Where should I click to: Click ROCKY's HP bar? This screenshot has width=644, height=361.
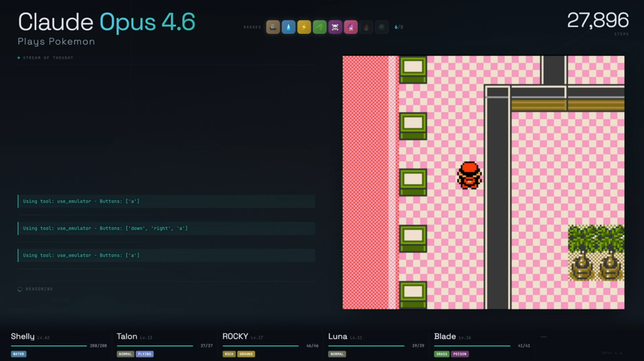pos(261,346)
